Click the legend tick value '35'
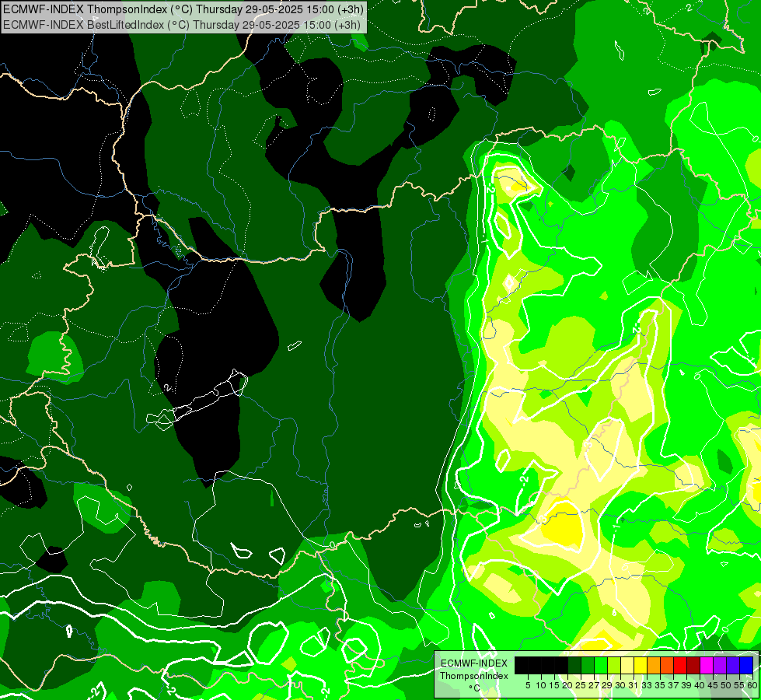761x700 pixels. pos(660,685)
